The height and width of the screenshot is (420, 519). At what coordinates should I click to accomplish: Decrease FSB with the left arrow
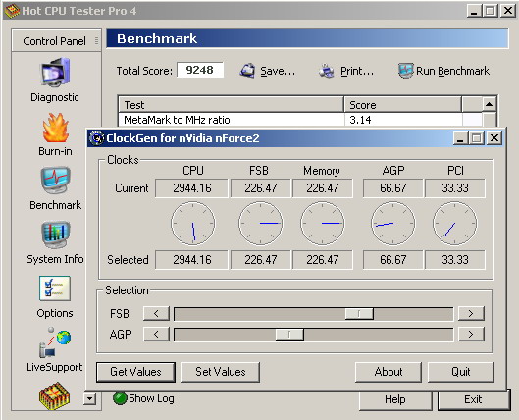click(x=156, y=313)
